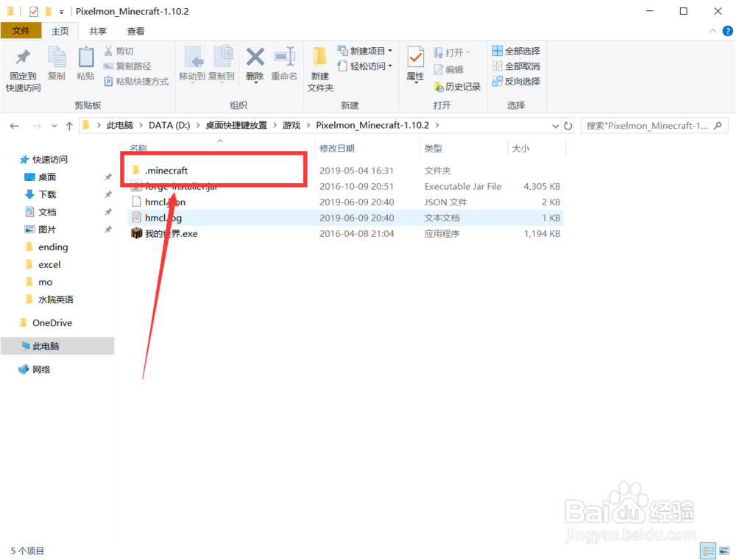This screenshot has height=560, width=736.
Task: Sort by the 大小 column header
Action: (x=520, y=149)
